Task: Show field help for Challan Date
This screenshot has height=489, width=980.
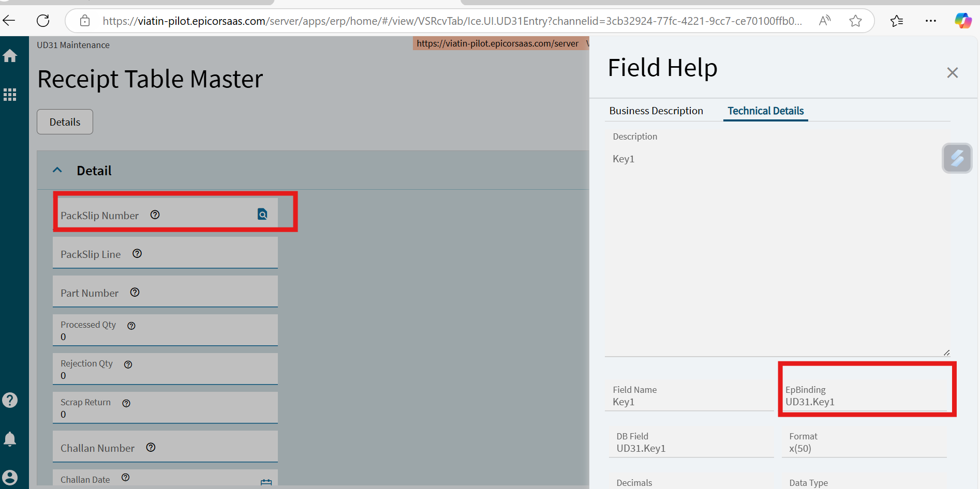Action: 125,477
